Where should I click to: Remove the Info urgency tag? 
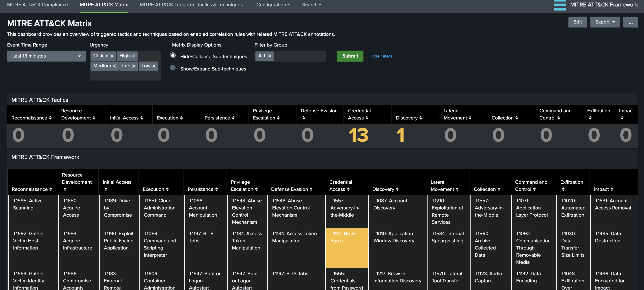pyautogui.click(x=134, y=66)
